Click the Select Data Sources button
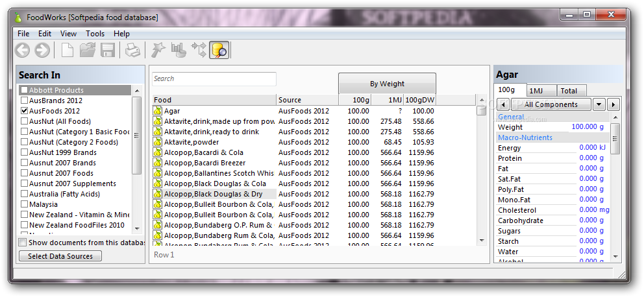The image size is (644, 297). (x=60, y=256)
